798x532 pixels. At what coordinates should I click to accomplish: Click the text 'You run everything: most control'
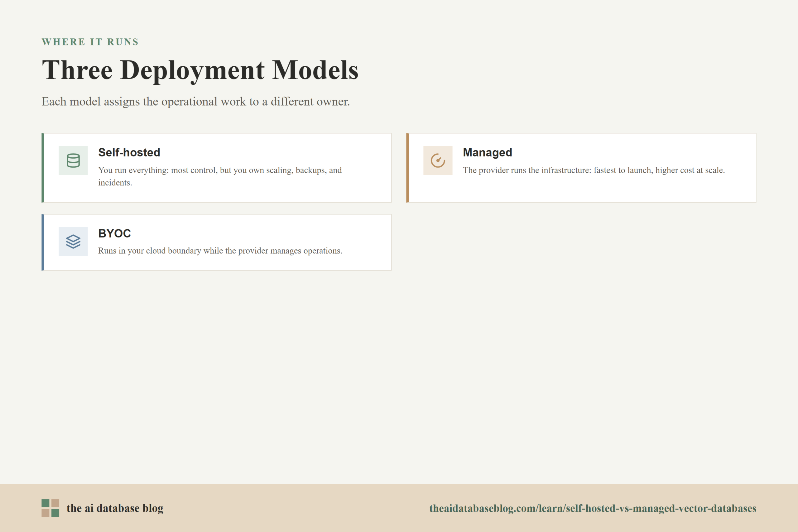(x=158, y=170)
